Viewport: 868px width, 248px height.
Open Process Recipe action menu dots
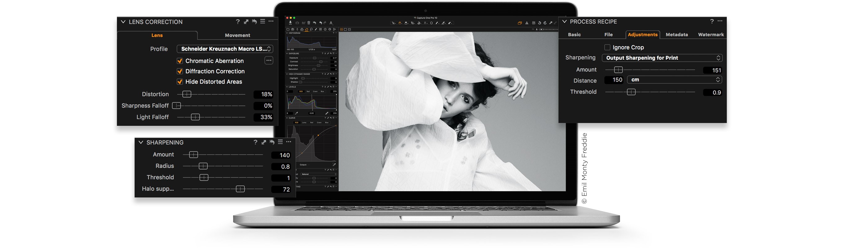[720, 21]
